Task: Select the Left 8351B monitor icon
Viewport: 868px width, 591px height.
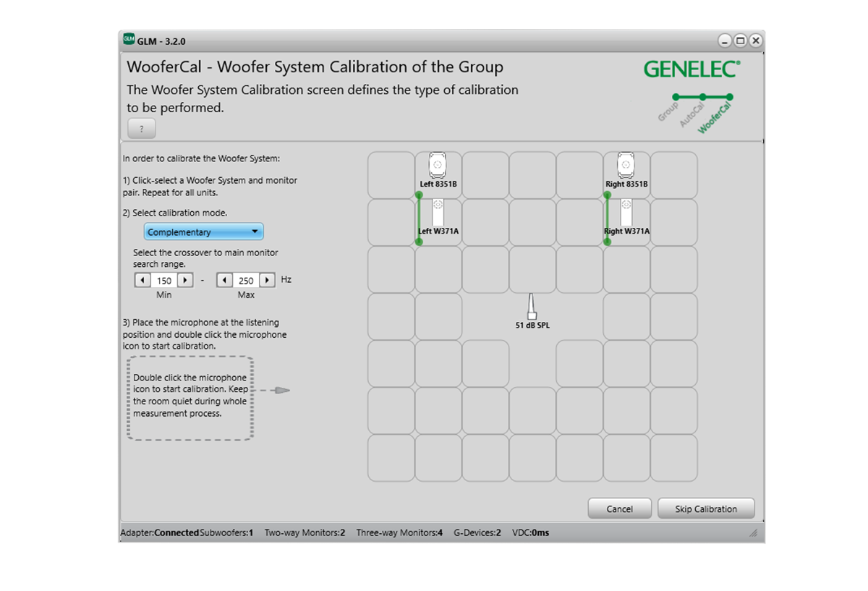Action: (x=438, y=165)
